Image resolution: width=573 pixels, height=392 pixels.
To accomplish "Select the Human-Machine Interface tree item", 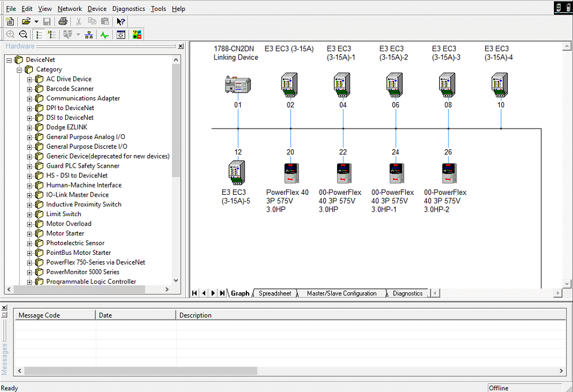I will coord(84,185).
